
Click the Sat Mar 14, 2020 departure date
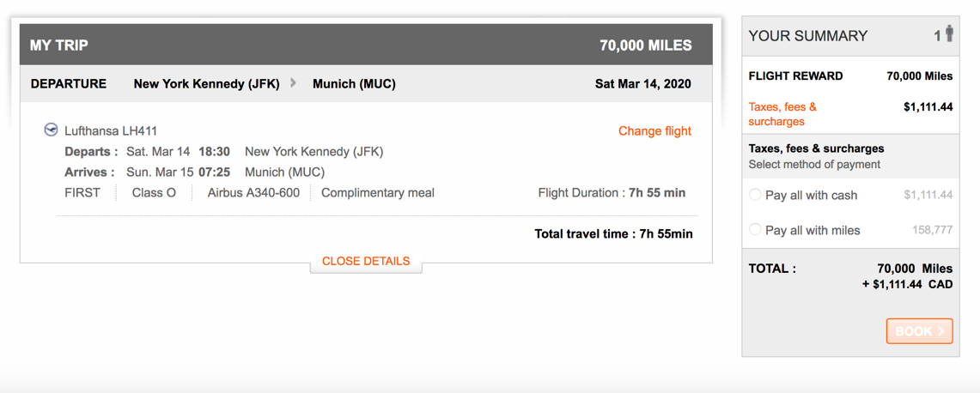(642, 84)
